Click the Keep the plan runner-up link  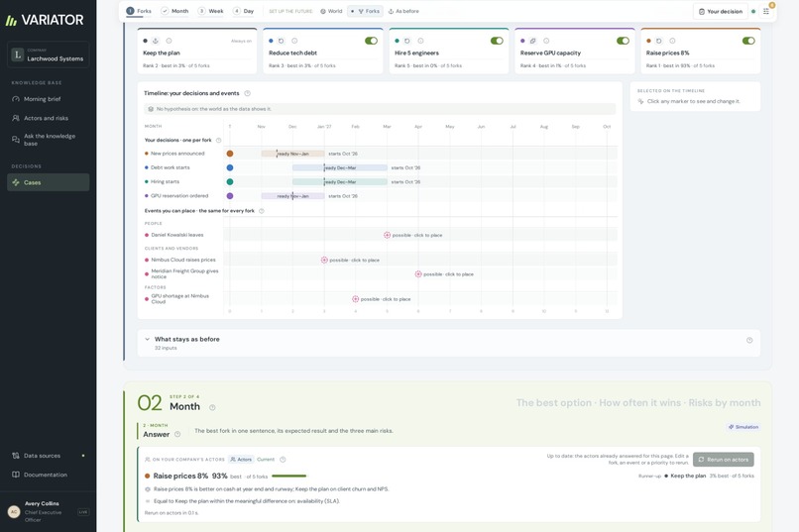coord(688,476)
